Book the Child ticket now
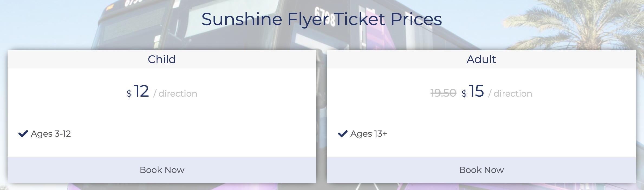This screenshot has width=644, height=190. 162,170
